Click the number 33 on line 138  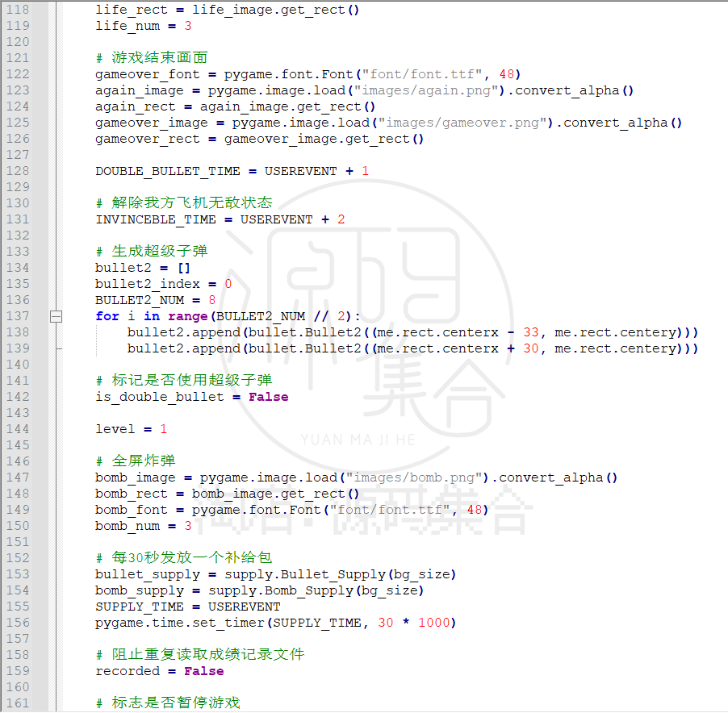click(x=531, y=332)
